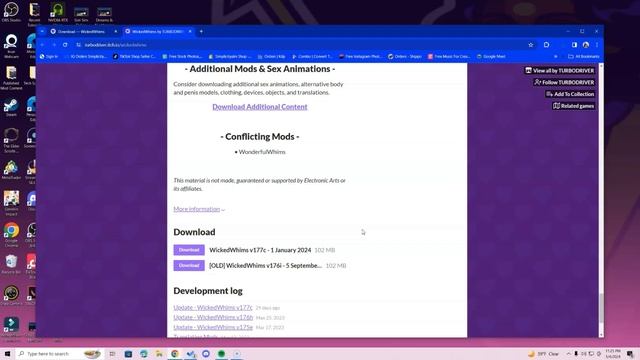Open Task View from the taskbar

(x=112, y=353)
